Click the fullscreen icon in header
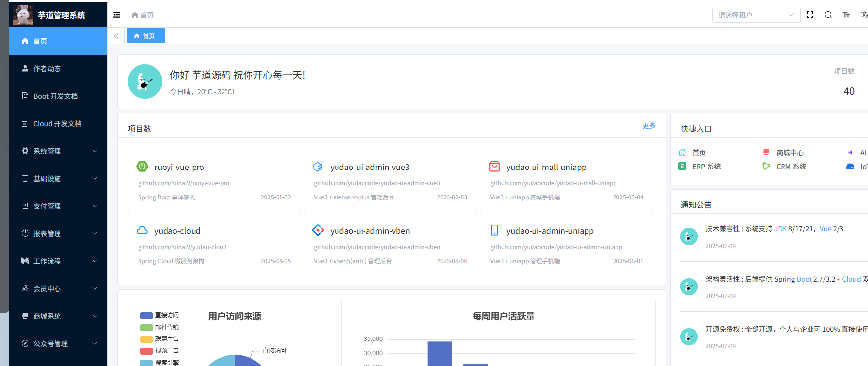This screenshot has height=366, width=868. coord(810,15)
